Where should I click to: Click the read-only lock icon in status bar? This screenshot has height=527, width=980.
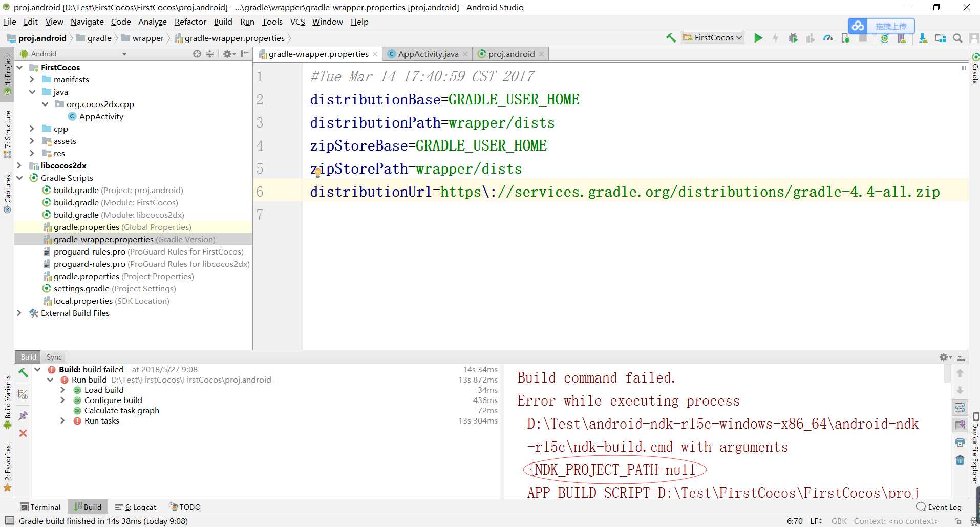click(958, 521)
